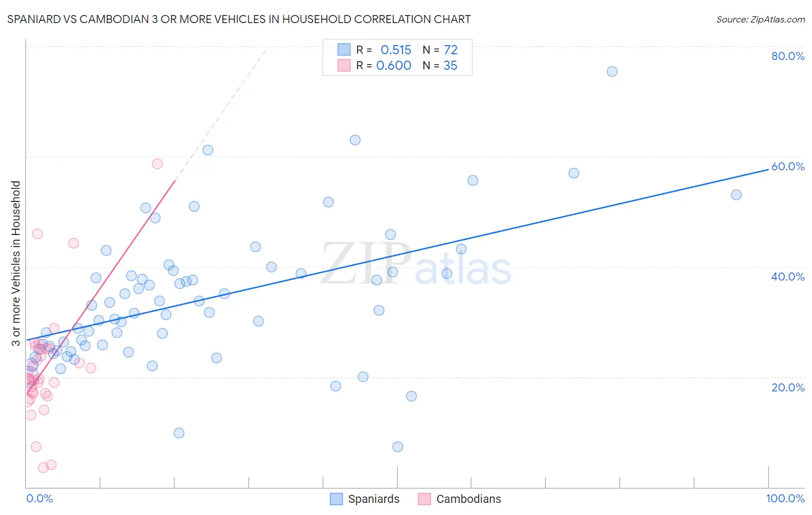
Task: Click the pink Cambodians legend swatch
Action: pyautogui.click(x=424, y=499)
